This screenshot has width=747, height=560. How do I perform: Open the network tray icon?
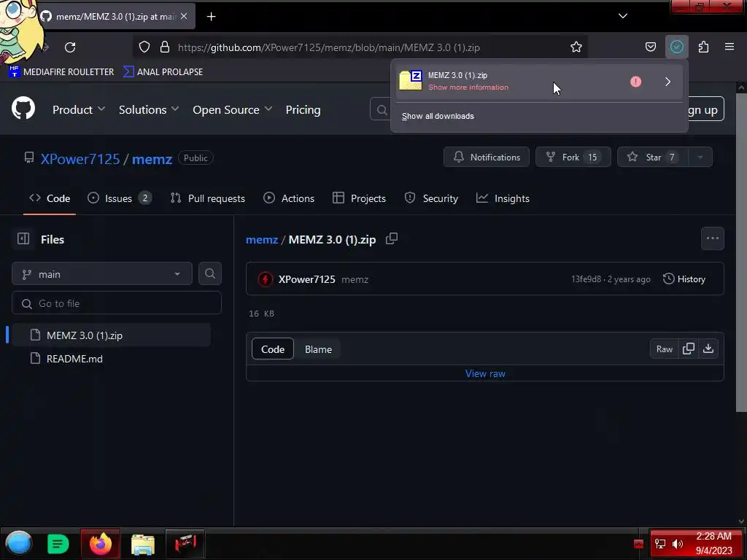[x=659, y=543]
